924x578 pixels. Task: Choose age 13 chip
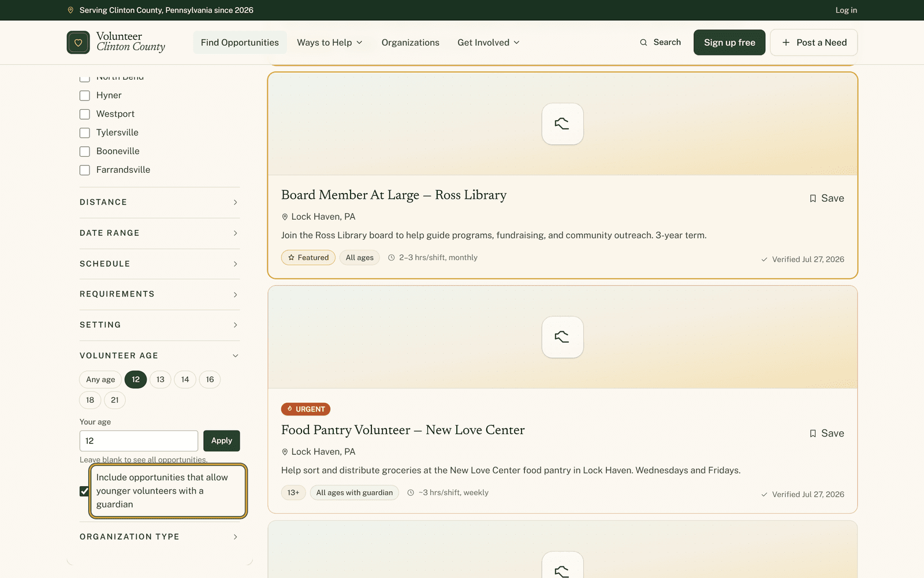click(x=161, y=380)
